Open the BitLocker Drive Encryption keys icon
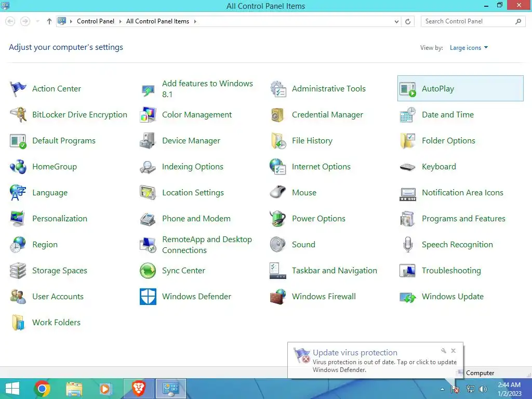The width and height of the screenshot is (532, 399). click(x=18, y=115)
